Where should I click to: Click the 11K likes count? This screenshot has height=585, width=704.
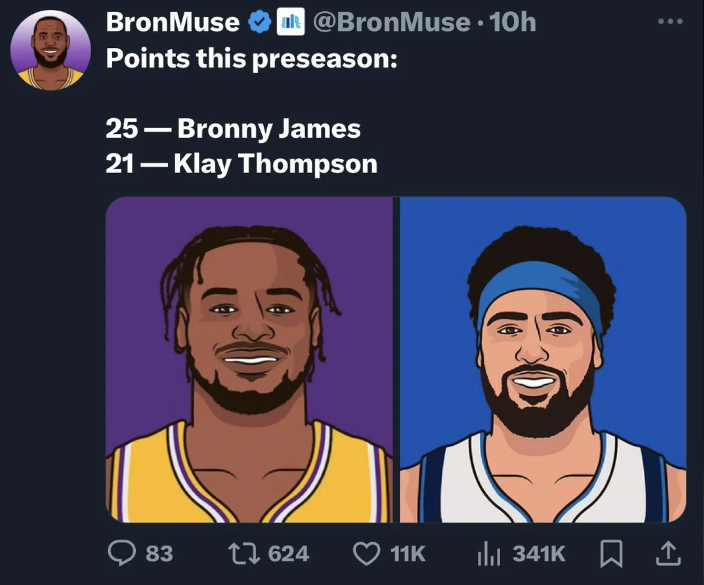[408, 553]
